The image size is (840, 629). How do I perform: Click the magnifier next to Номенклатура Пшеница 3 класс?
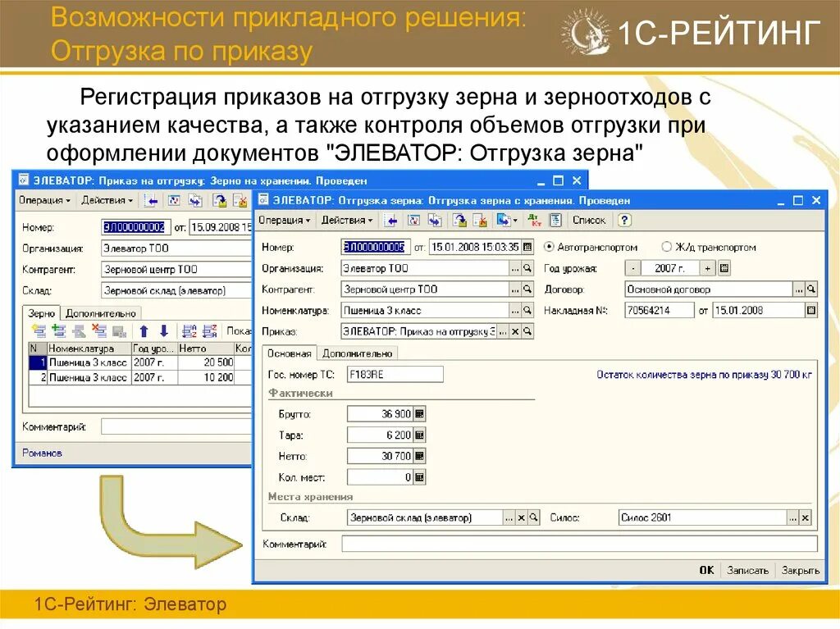[x=527, y=310]
